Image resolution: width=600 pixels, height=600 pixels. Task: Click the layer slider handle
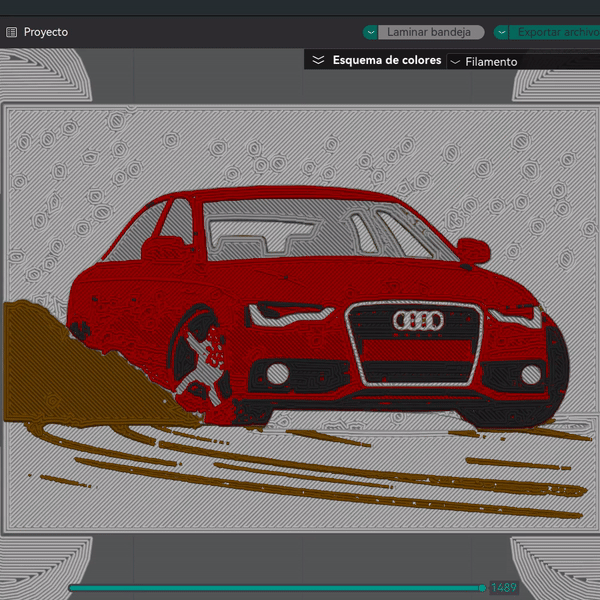483,588
